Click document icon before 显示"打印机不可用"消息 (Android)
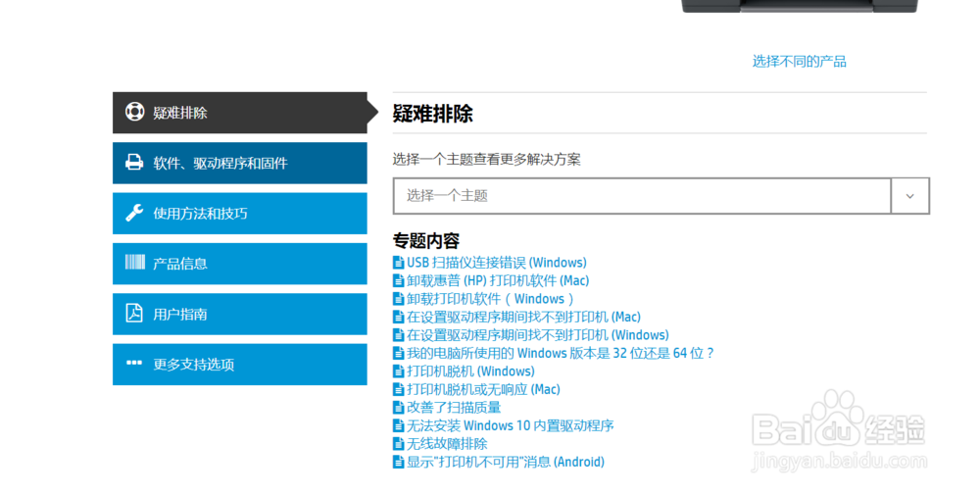 [x=398, y=462]
